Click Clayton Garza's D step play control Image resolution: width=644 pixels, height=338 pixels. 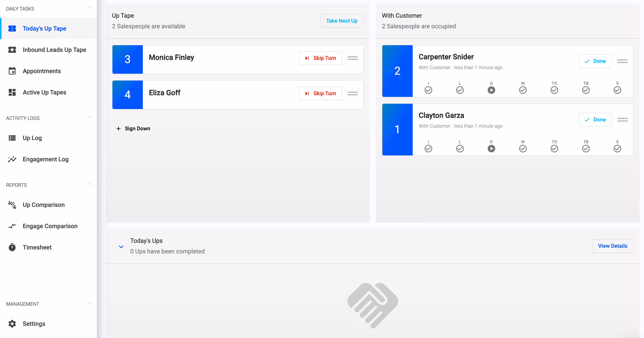click(x=491, y=149)
